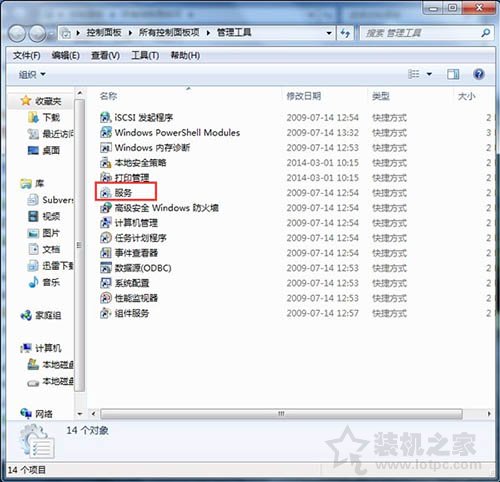Click 管理工具 in the breadcrumb
Image resolution: width=500 pixels, height=482 pixels.
point(234,32)
